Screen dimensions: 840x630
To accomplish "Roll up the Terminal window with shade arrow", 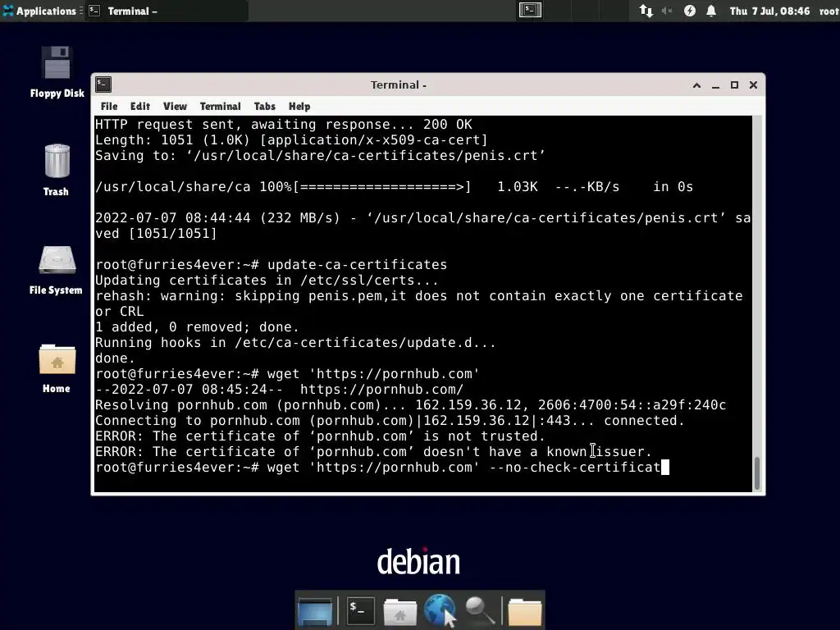I will [x=696, y=85].
